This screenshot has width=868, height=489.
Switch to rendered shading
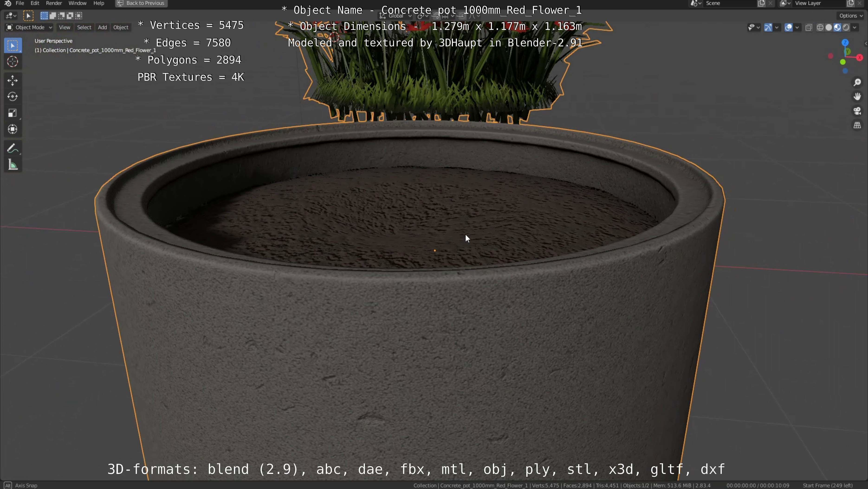[x=846, y=28]
